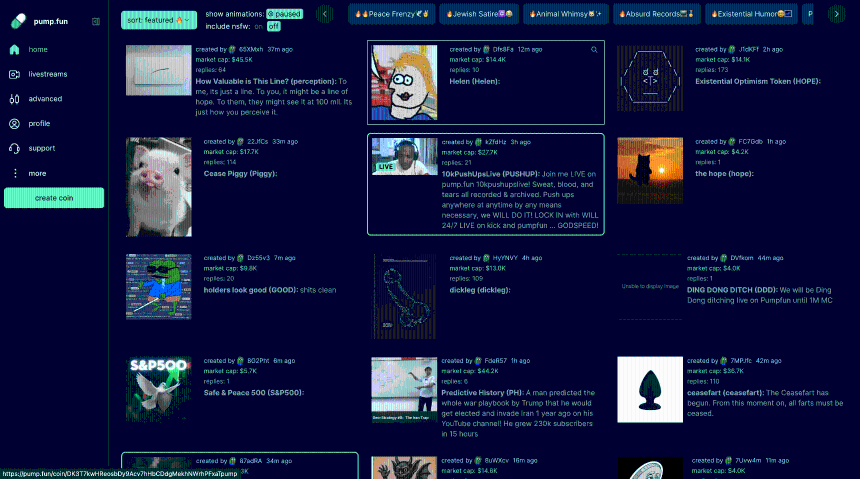Select the Peace Frenzy category tab
The image size is (860, 479).
(392, 14)
